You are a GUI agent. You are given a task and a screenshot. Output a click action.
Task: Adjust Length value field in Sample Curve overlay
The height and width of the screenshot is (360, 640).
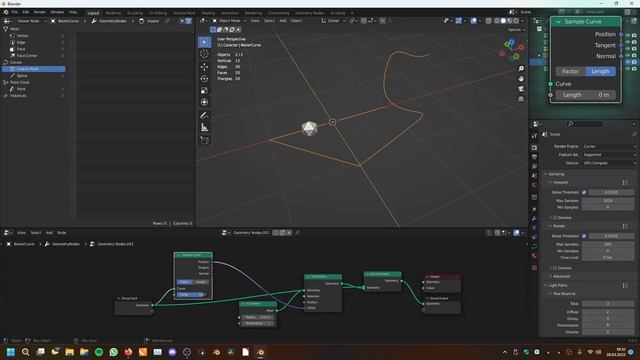pyautogui.click(x=585, y=95)
